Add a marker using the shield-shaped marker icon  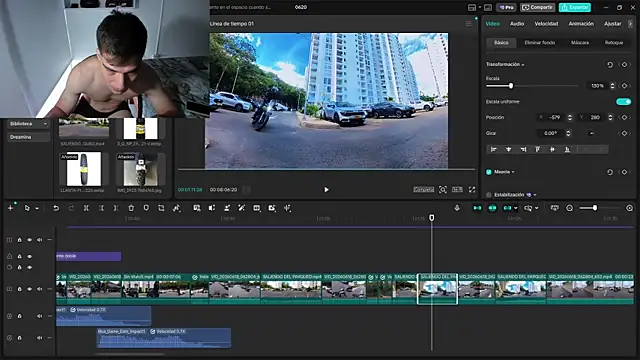point(146,208)
